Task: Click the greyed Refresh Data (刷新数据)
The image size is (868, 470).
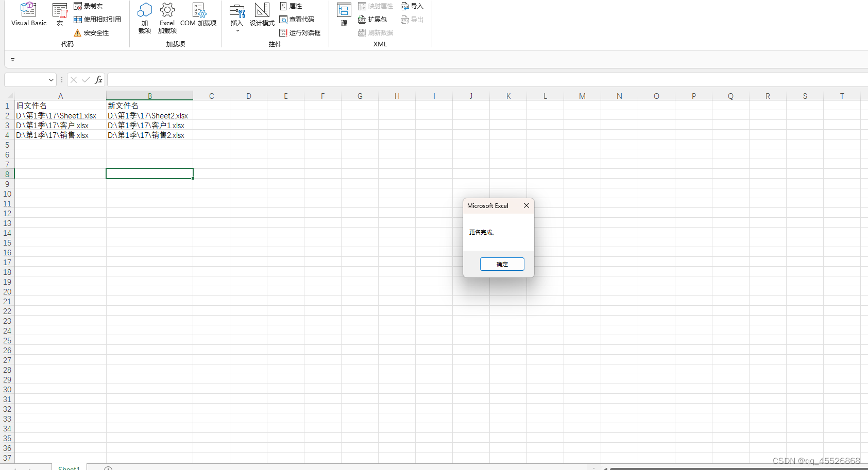Action: click(x=376, y=33)
